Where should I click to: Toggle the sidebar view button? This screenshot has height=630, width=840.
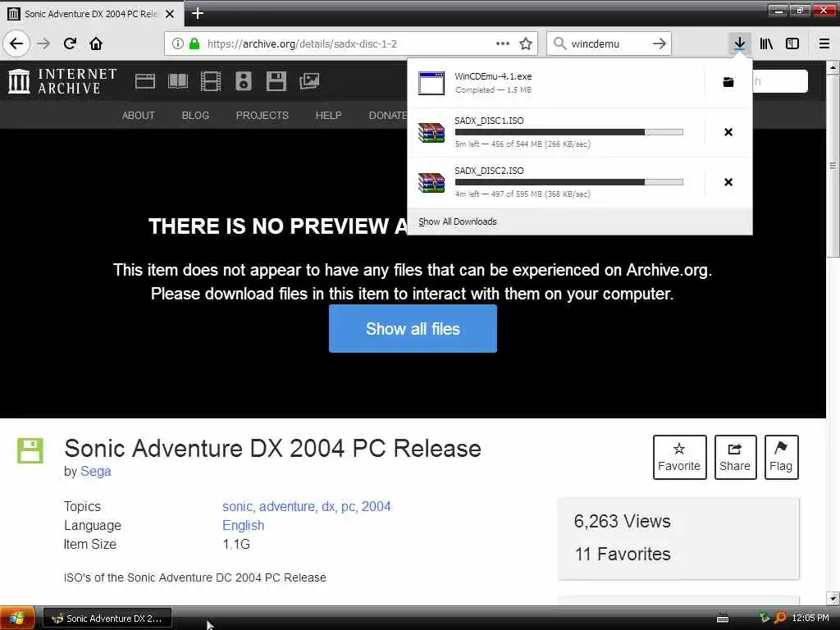coord(792,43)
